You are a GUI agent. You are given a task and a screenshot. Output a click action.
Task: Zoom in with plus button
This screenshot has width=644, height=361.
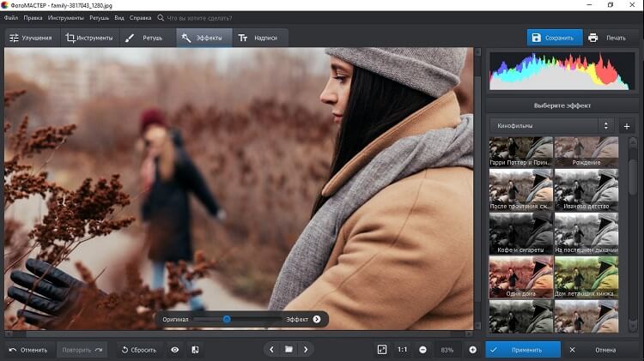(472, 350)
